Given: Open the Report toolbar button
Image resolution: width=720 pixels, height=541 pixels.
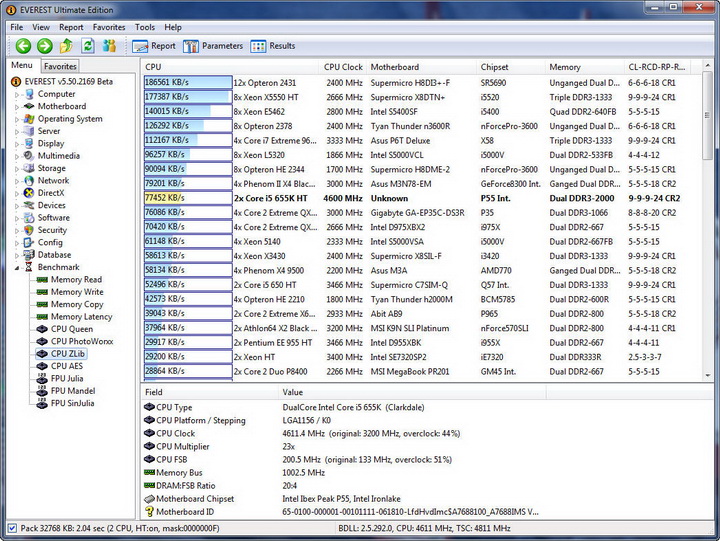Looking at the screenshot, I should (154, 46).
